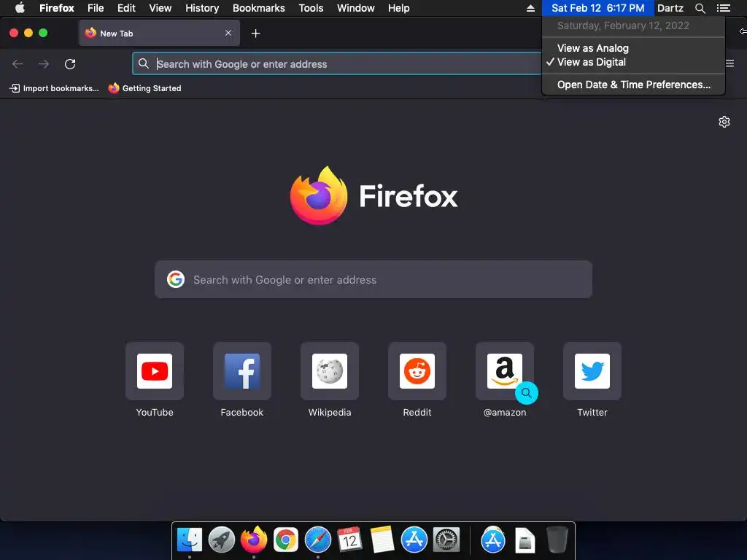Image resolution: width=747 pixels, height=560 pixels.
Task: Click Import bookmarks in bookmarks toolbar
Action: 54,88
